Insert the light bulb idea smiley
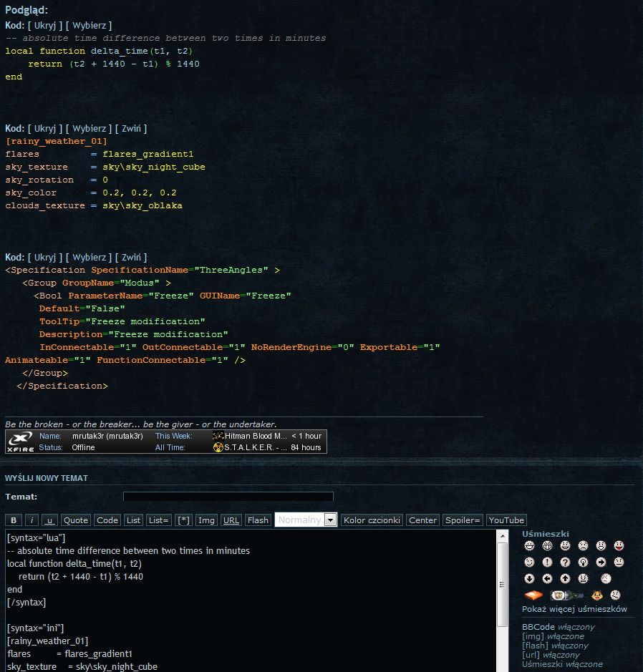Image resolution: width=643 pixels, height=672 pixels. pyautogui.click(x=583, y=562)
